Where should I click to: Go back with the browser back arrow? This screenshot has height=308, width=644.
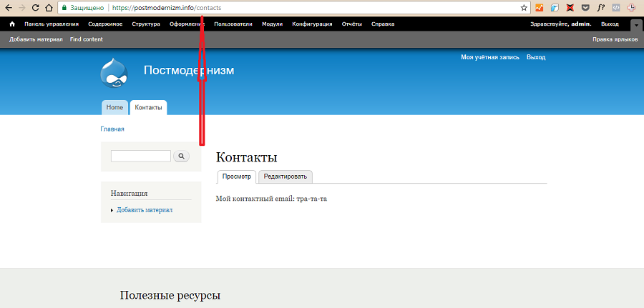8,7
